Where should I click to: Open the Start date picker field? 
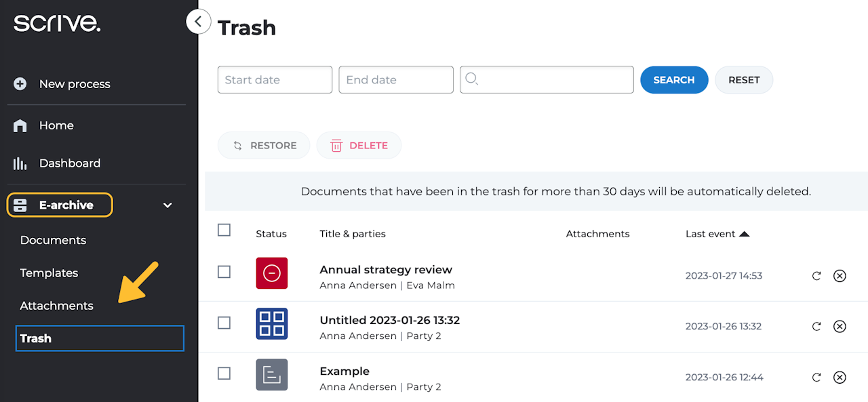click(x=275, y=79)
